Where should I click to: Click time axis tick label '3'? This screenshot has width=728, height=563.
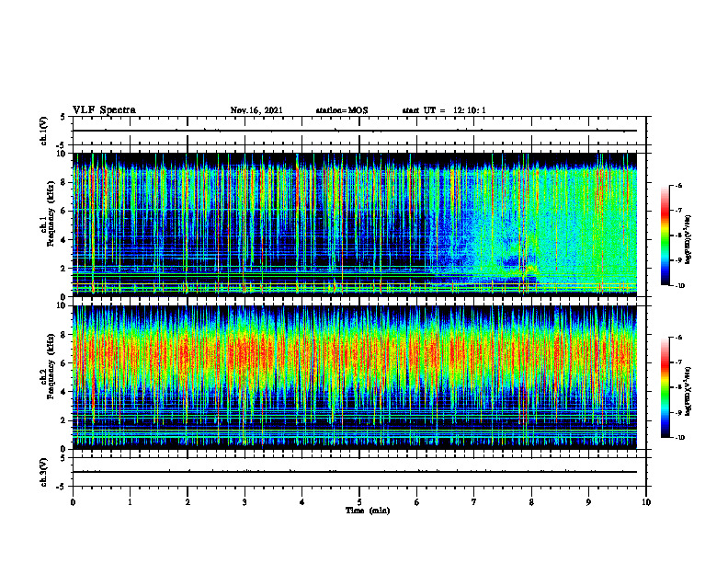click(x=245, y=502)
